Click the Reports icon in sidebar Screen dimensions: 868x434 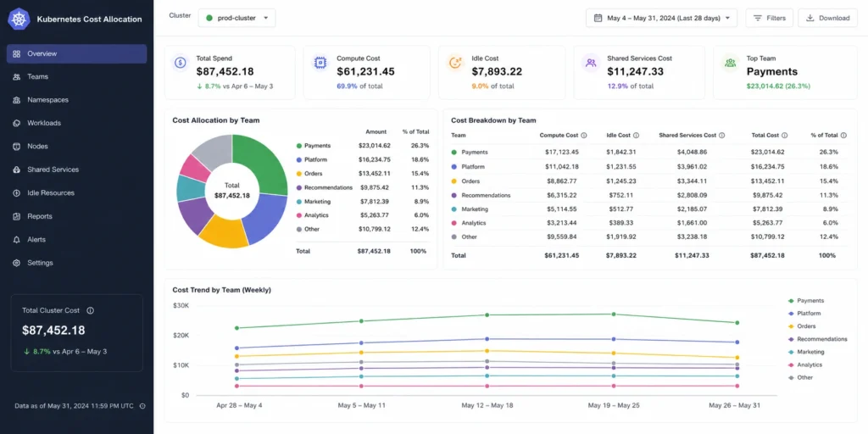(17, 216)
